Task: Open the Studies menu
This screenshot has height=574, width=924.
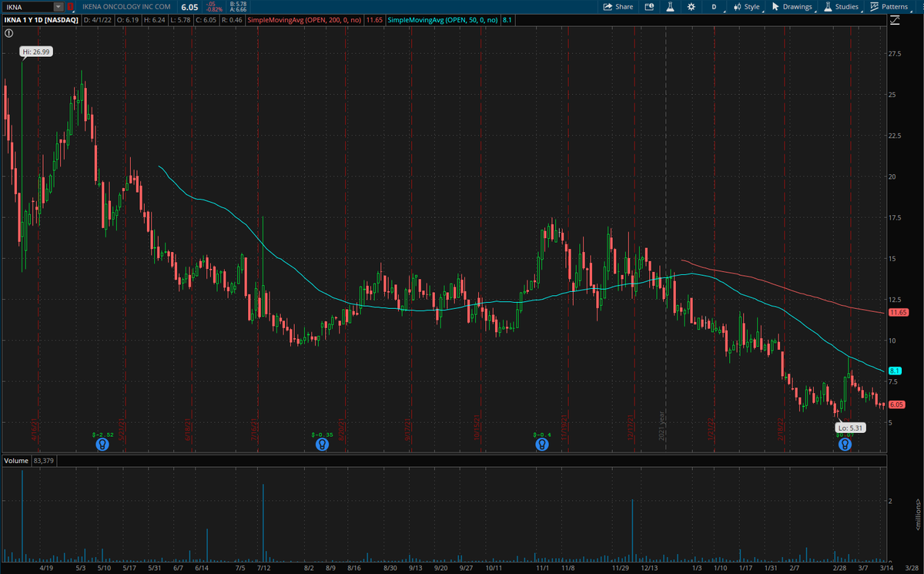Action: pyautogui.click(x=841, y=6)
